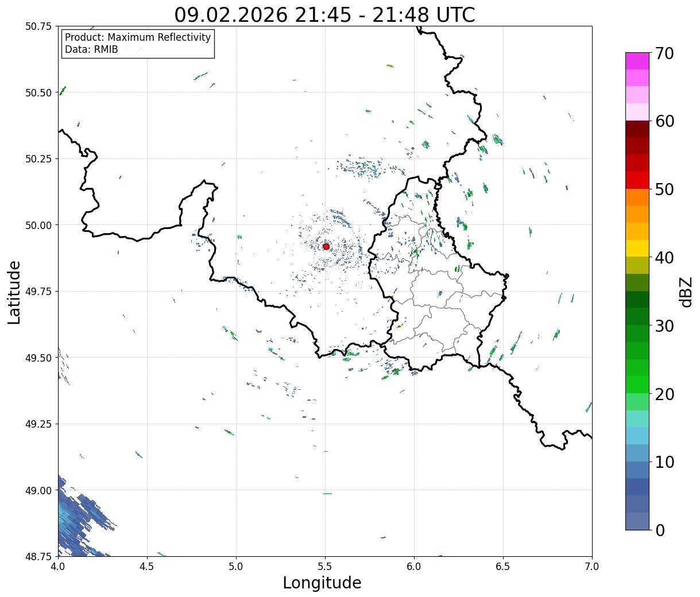Viewport: 700px width, 597px height.
Task: Click the longitude tick label 6.5
Action: tap(503, 566)
